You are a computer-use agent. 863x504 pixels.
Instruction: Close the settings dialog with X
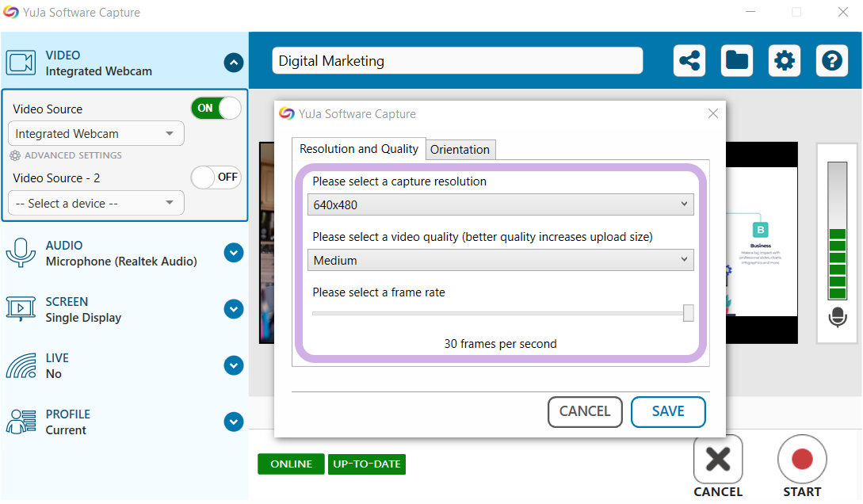click(x=713, y=113)
